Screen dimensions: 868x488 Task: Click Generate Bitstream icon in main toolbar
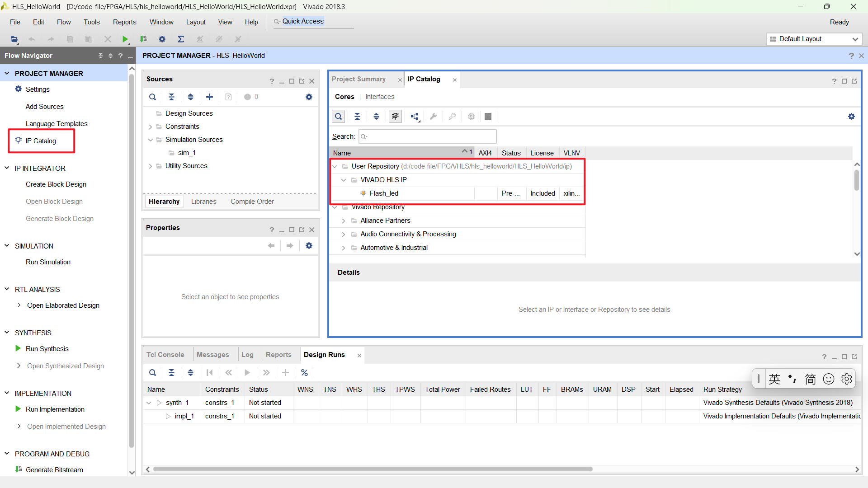point(143,39)
